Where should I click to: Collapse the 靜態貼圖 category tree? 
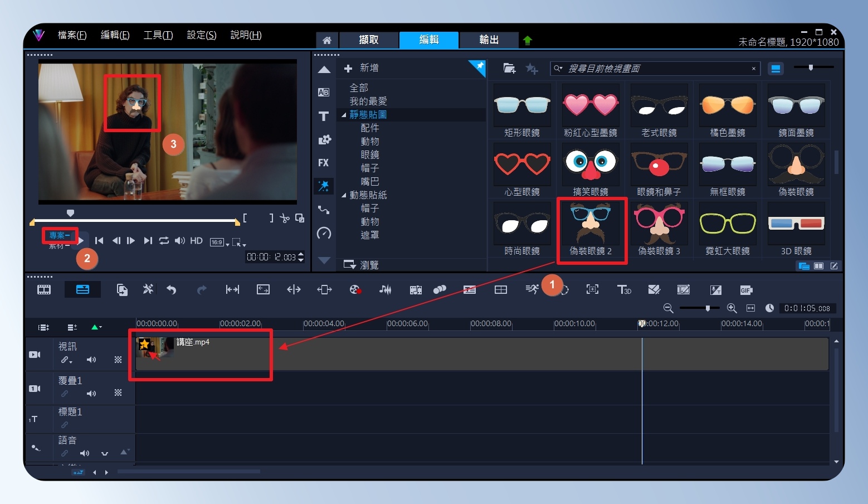(344, 115)
